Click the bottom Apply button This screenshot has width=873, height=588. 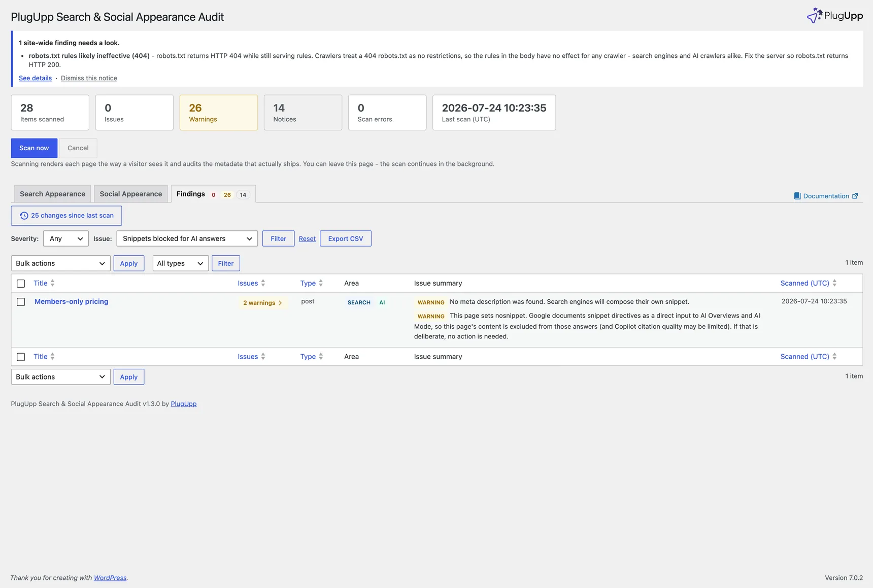[x=129, y=377]
